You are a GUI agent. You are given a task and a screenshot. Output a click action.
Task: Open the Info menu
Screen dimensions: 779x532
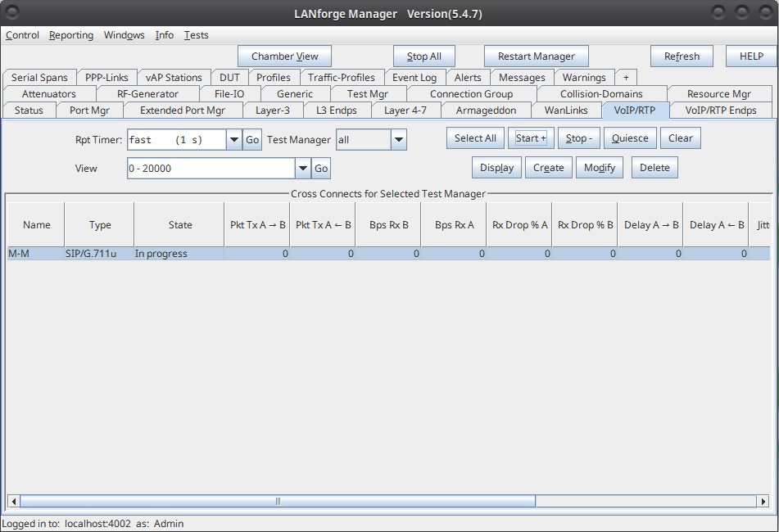(x=165, y=35)
